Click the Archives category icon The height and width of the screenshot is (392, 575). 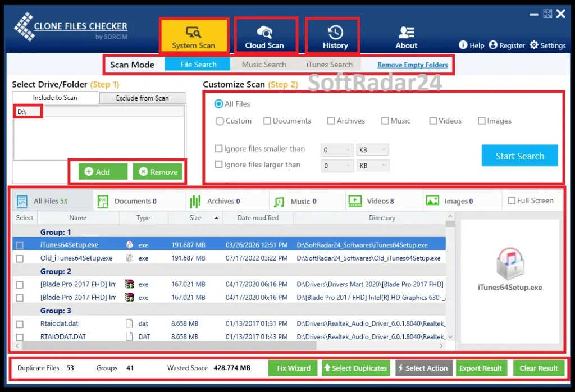(195, 201)
